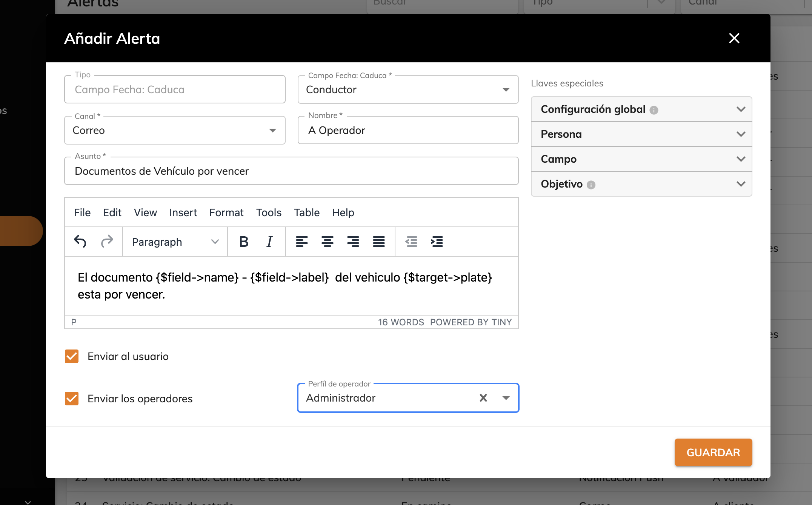Click info icon beside Objetivo
Viewport: 812px width, 505px height.
591,185
